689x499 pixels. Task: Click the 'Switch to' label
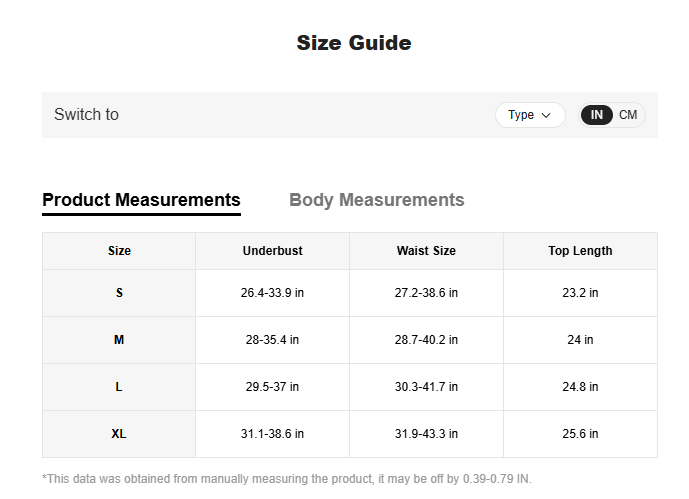pyautogui.click(x=86, y=115)
